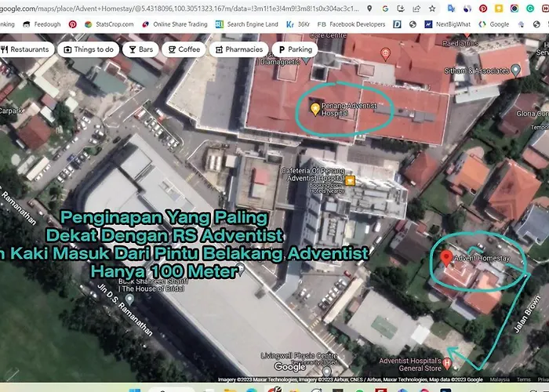Click the install app icon in address bar

click(x=401, y=9)
